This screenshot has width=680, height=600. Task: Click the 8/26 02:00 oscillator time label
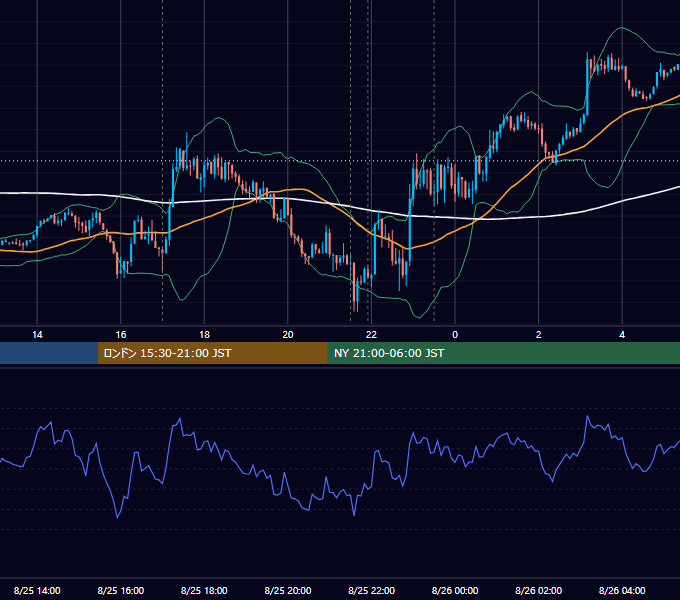point(539,590)
